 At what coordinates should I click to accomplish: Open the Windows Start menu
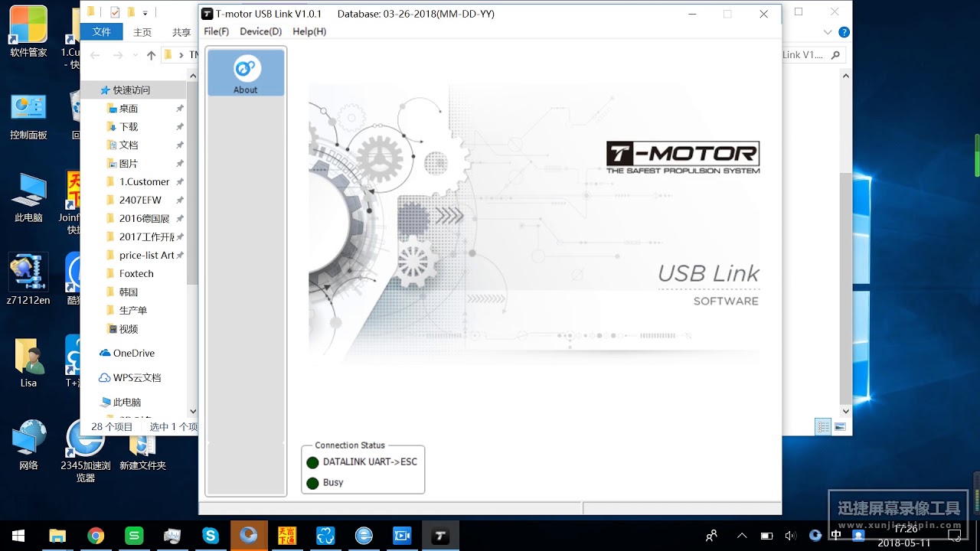point(18,536)
